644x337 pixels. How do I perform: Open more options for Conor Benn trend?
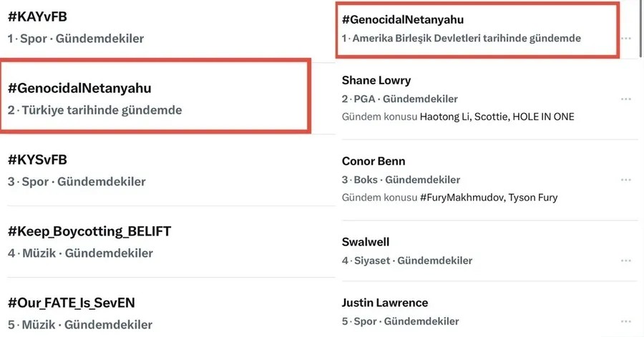click(x=626, y=180)
